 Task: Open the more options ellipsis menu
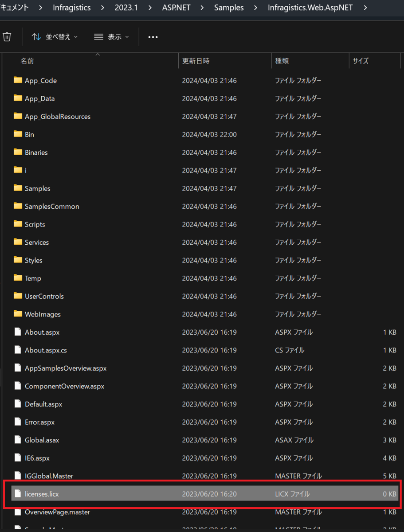[153, 37]
